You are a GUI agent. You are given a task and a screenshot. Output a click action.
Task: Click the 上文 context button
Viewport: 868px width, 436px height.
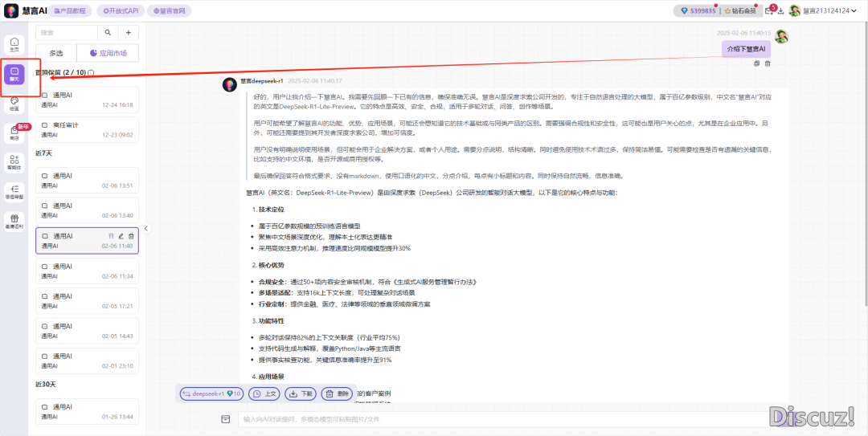(264, 394)
